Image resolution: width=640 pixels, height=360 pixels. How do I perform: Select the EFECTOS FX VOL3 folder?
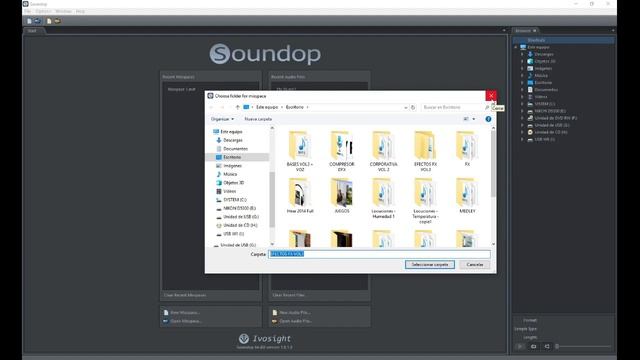(425, 151)
